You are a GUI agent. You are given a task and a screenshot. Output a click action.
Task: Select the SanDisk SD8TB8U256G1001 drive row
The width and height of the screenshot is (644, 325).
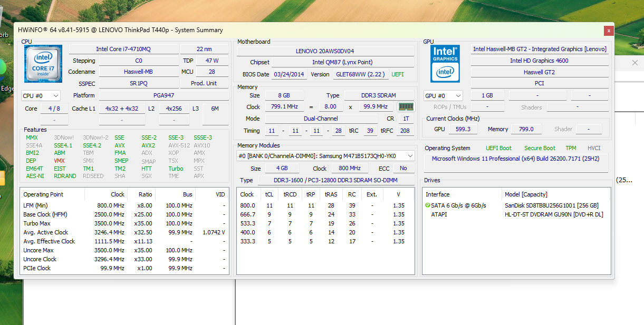(x=517, y=205)
